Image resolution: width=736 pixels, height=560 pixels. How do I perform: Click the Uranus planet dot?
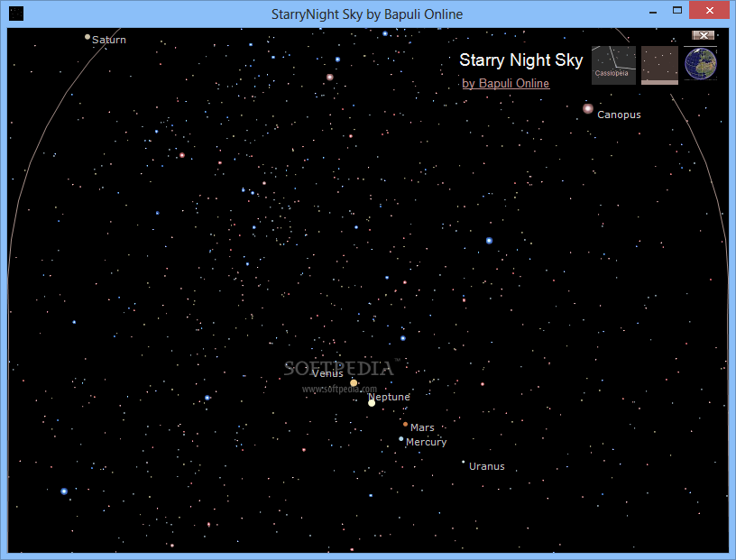[464, 462]
